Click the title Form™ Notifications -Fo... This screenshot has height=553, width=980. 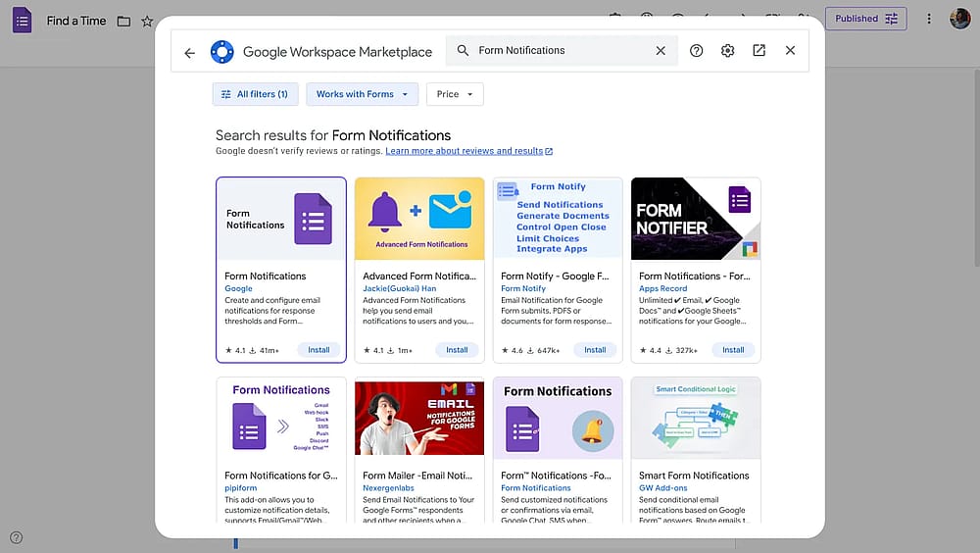[x=556, y=476]
